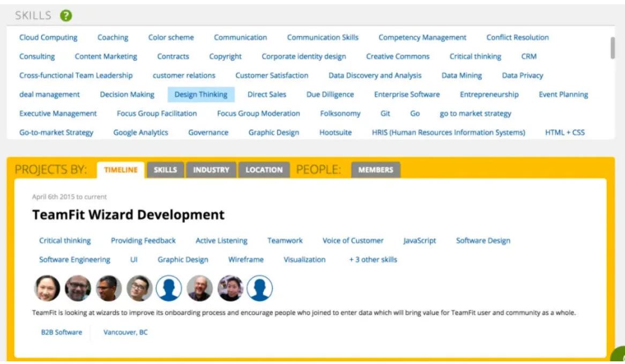Select the CRM skill
The image size is (625, 364).
(529, 57)
